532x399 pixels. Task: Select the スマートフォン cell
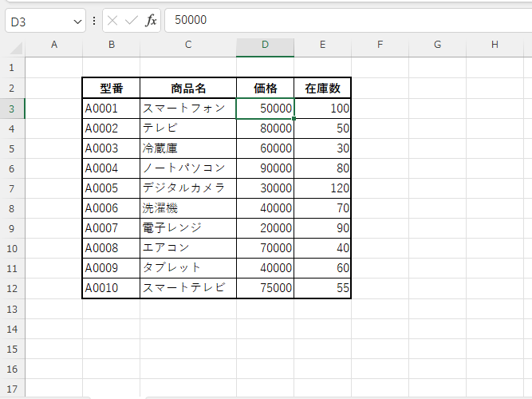pyautogui.click(x=188, y=109)
